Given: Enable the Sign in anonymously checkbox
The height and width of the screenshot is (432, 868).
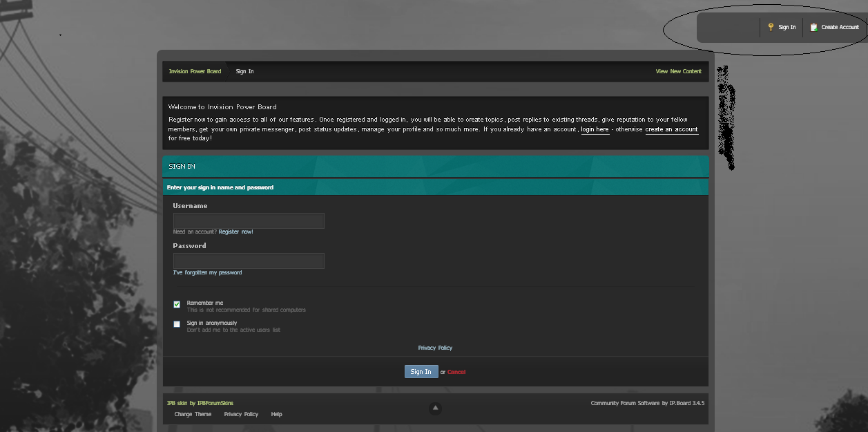Looking at the screenshot, I should coord(177,324).
